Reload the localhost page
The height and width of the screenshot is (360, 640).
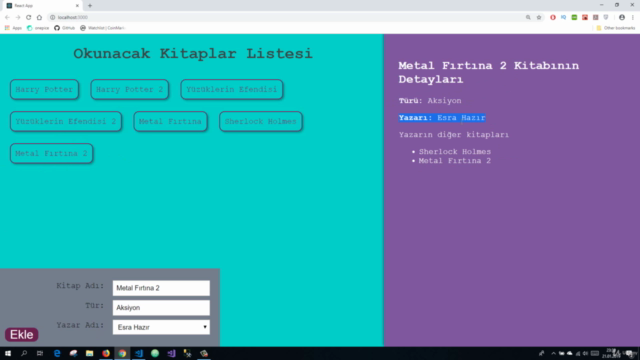29,18
